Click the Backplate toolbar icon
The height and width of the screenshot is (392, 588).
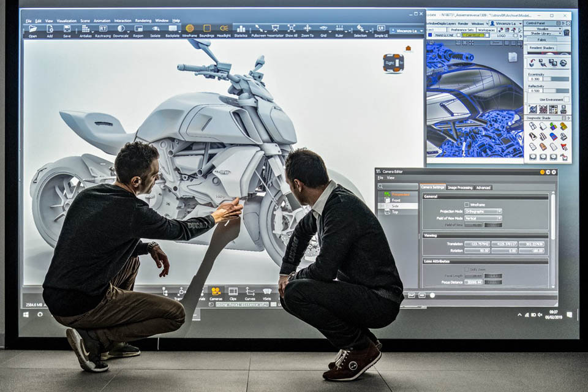coord(173,29)
